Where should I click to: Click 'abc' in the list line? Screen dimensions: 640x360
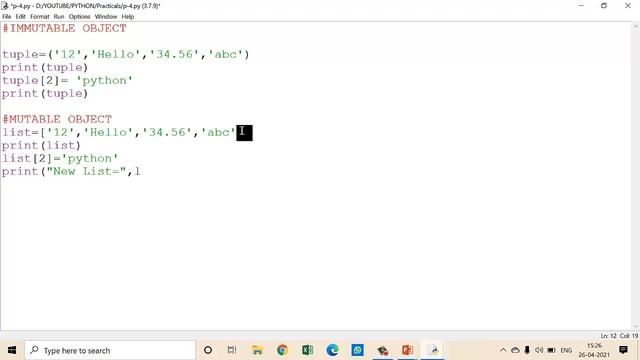click(x=218, y=132)
